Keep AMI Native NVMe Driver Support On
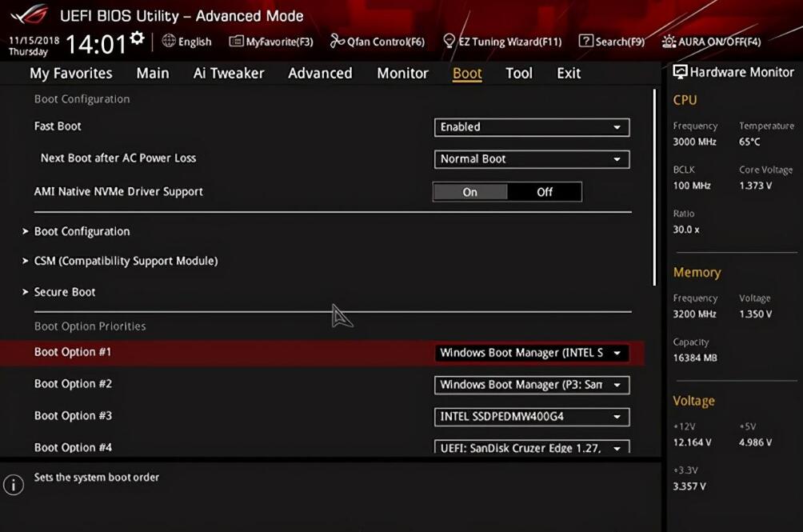The height and width of the screenshot is (532, 803). tap(469, 191)
